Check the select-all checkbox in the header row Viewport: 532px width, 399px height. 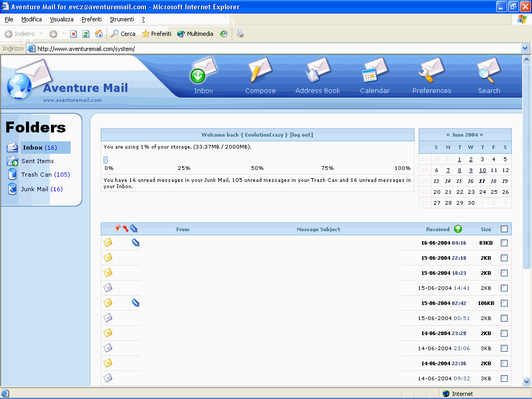[x=504, y=229]
